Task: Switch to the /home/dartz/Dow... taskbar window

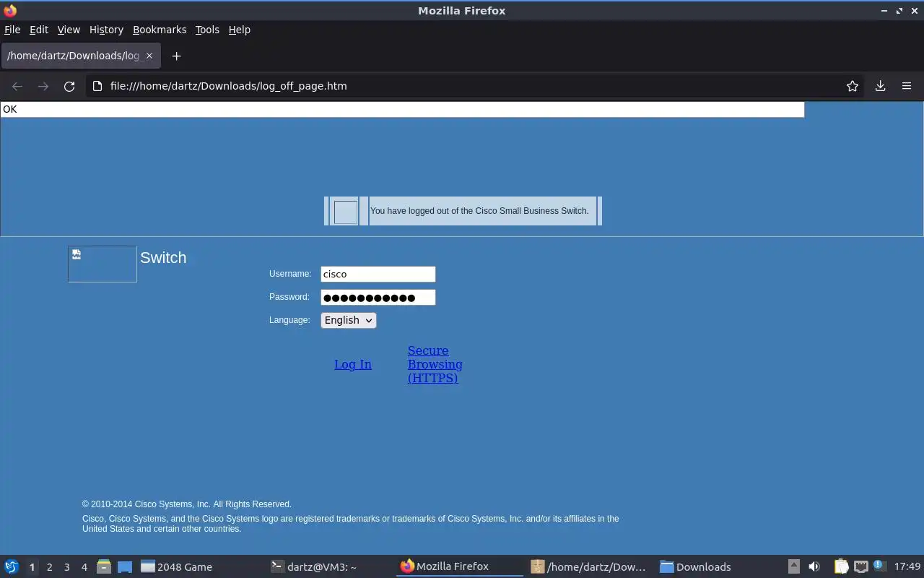Action: coord(588,567)
